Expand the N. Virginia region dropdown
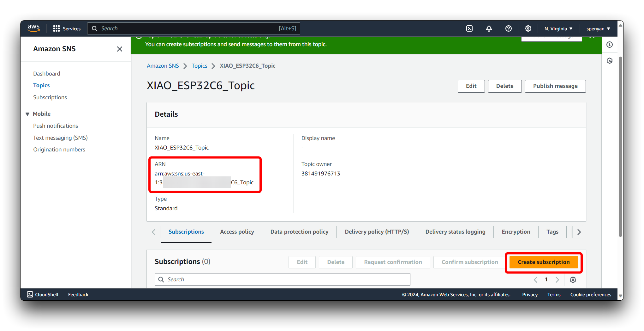Screen dimensions: 644x331 (558, 28)
